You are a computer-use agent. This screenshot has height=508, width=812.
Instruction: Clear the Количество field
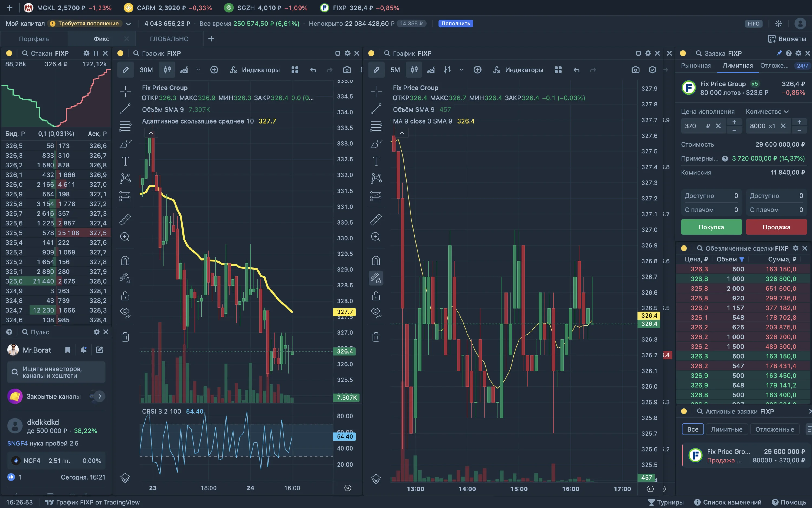point(783,126)
